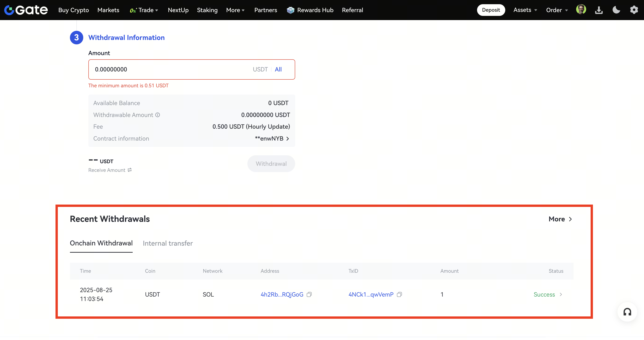The width and height of the screenshot is (644, 340).
Task: Select the Onchain Withdrawal tab
Action: coord(101,243)
